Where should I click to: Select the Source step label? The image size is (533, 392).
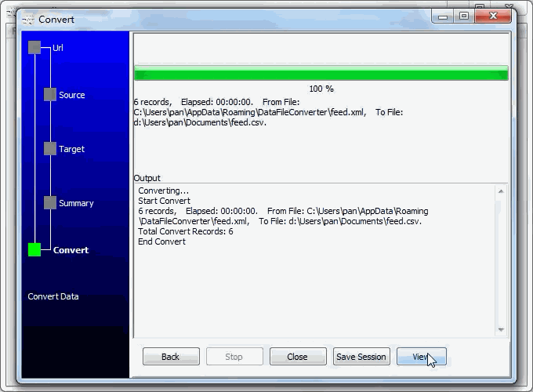(x=72, y=95)
